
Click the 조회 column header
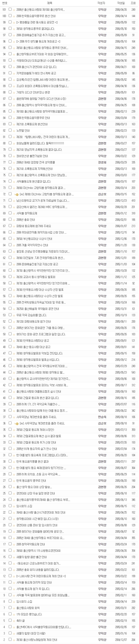[x=133, y=3]
